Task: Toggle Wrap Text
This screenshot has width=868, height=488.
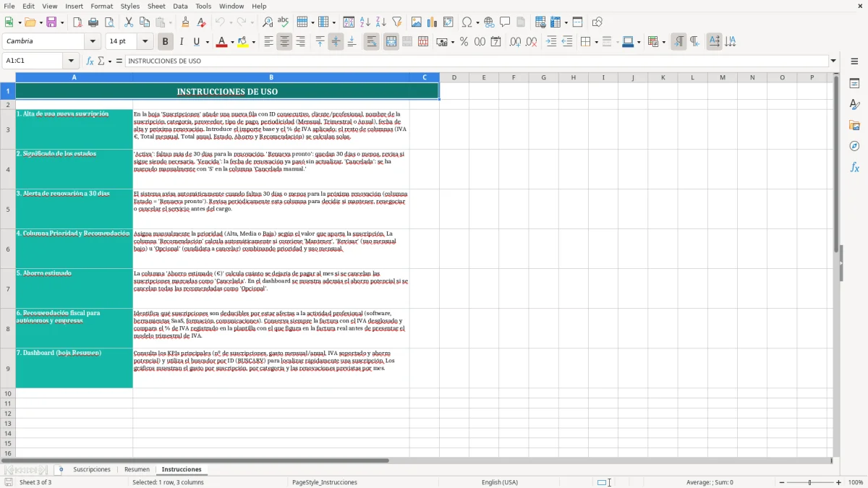Action: (371, 42)
